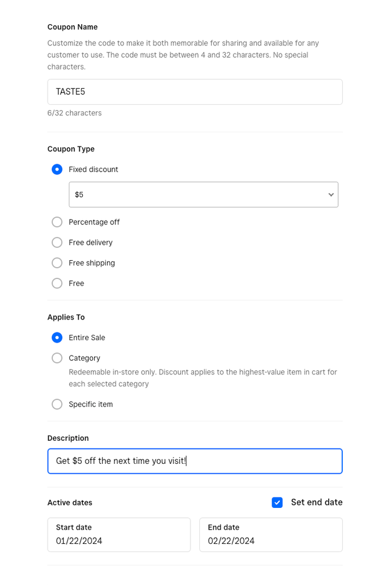Viewport: 374px width, 588px height.
Task: Click the dropdown chevron arrow icon
Action: tap(331, 195)
